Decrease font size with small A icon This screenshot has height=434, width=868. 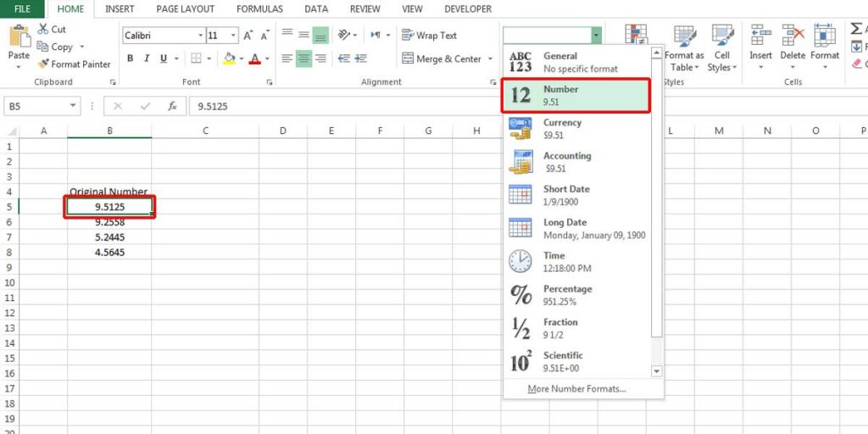pos(265,36)
